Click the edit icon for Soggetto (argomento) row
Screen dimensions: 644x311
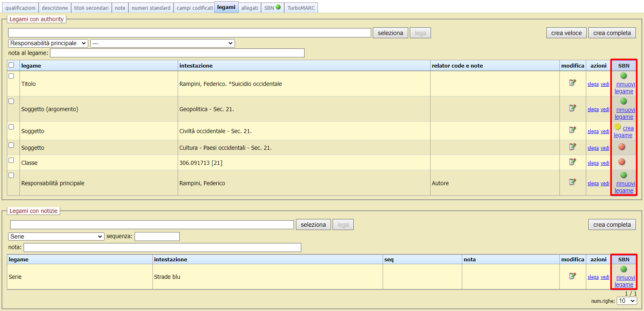pyautogui.click(x=572, y=108)
